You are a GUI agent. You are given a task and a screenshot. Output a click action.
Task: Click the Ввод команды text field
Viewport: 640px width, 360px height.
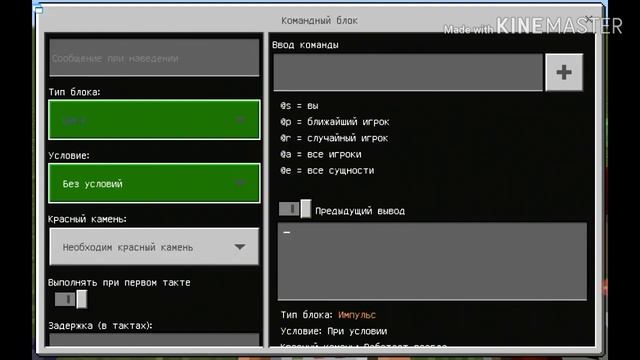[408, 72]
